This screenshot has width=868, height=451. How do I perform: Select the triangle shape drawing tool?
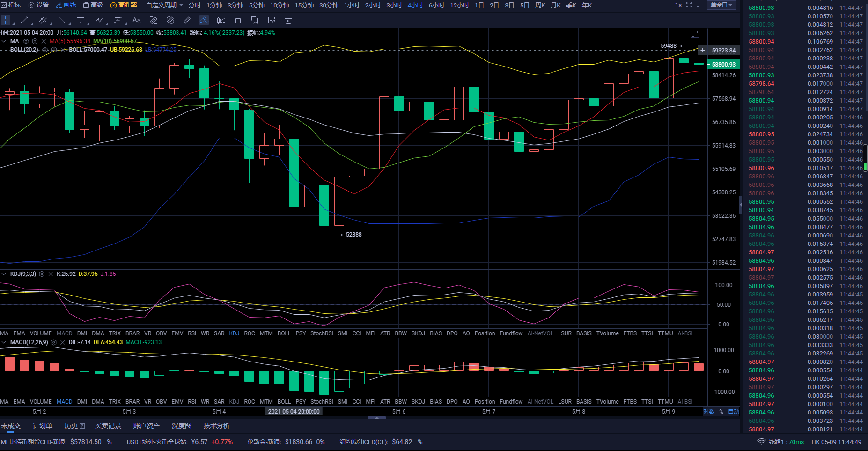point(61,20)
